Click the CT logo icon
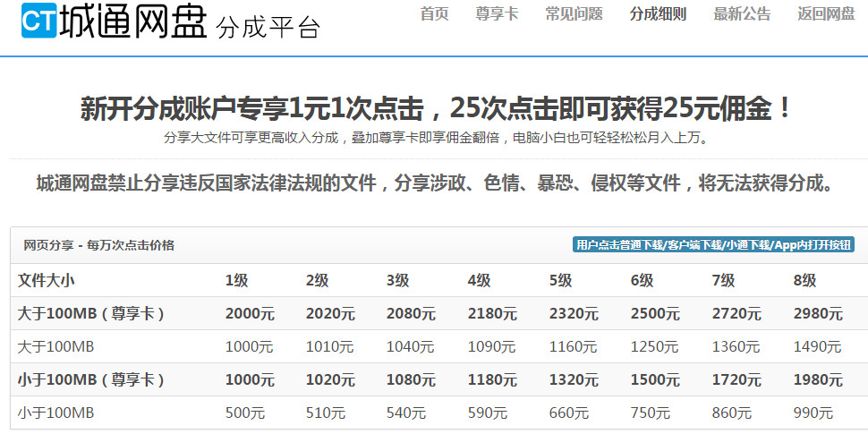The width and height of the screenshot is (868, 434). pos(38,21)
